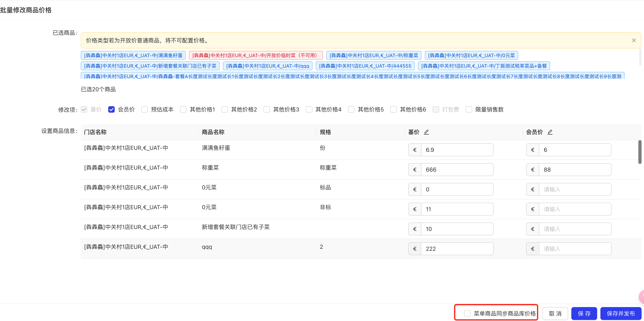The image size is (644, 321).
Task: Enable the 其他价格2 checkbox
Action: (224, 109)
